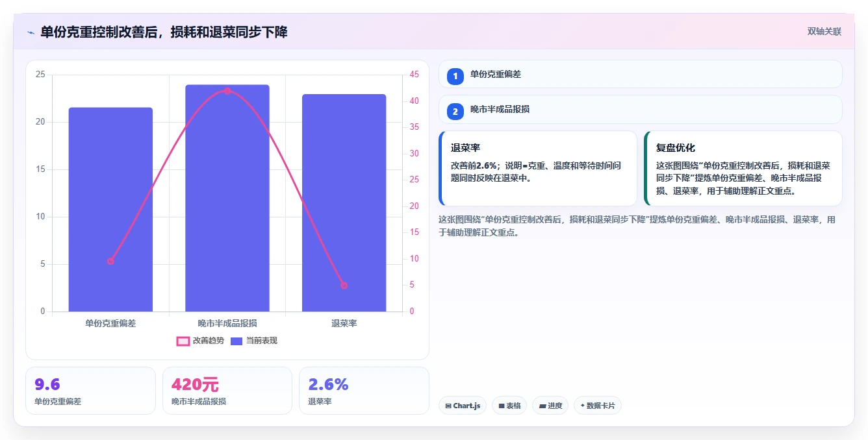Click the number 1 badge for 单份克重偏差
Screen dimensions: 868x440
click(x=455, y=76)
